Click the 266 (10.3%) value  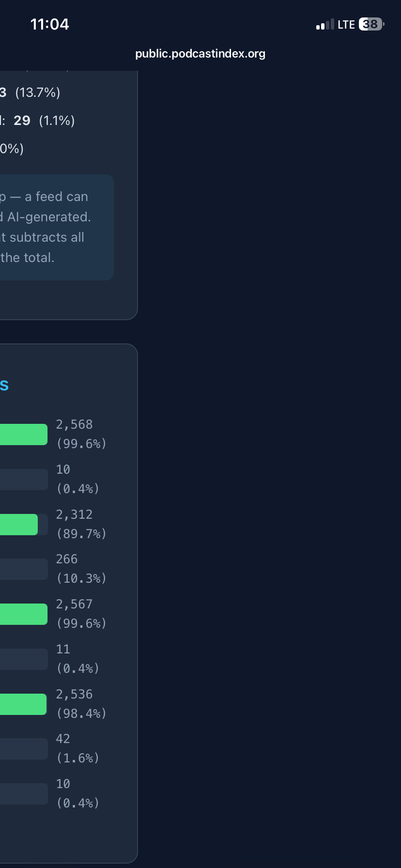[80, 569]
